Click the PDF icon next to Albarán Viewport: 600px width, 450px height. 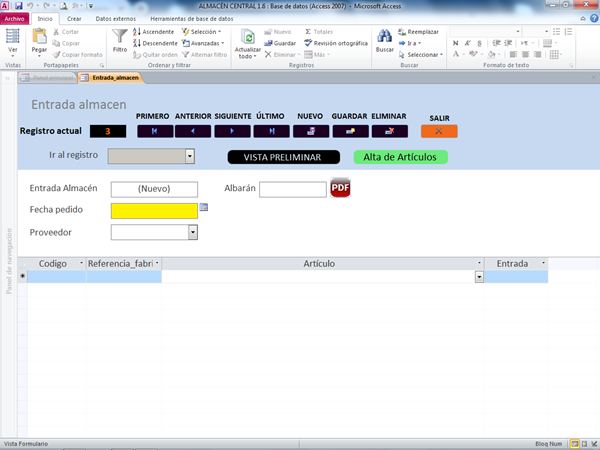340,187
